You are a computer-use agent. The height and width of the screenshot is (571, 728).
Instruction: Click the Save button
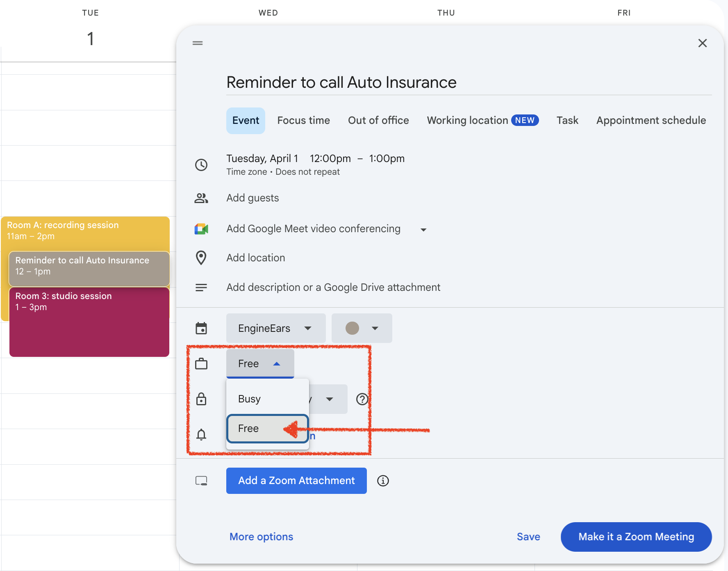(x=528, y=537)
